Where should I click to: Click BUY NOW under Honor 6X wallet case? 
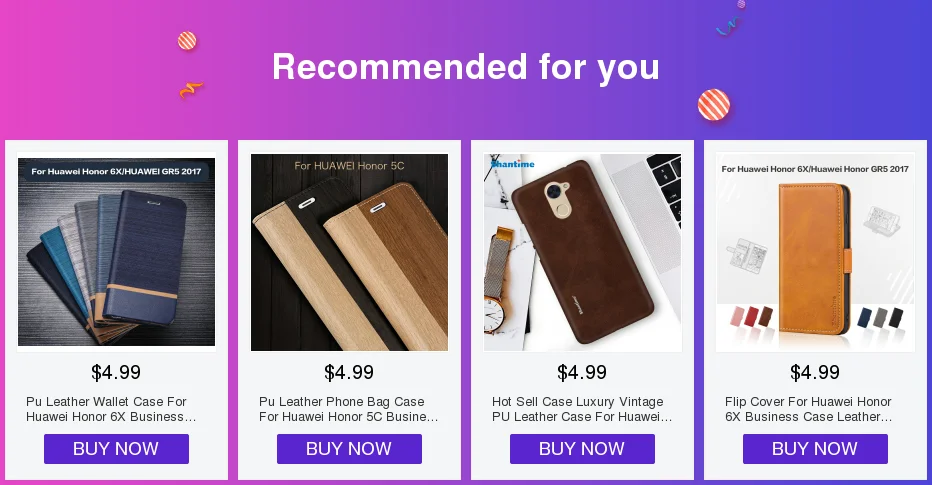(x=116, y=449)
